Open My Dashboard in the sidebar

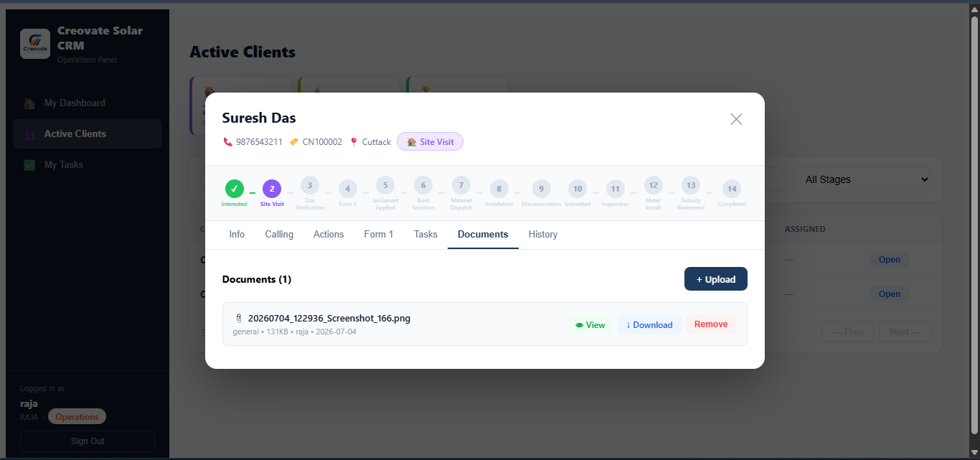[x=88, y=103]
